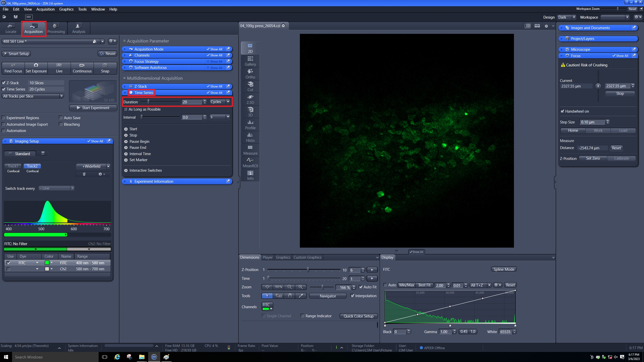
Task: Uncheck the Handwheel on checkbox
Action: pos(562,111)
